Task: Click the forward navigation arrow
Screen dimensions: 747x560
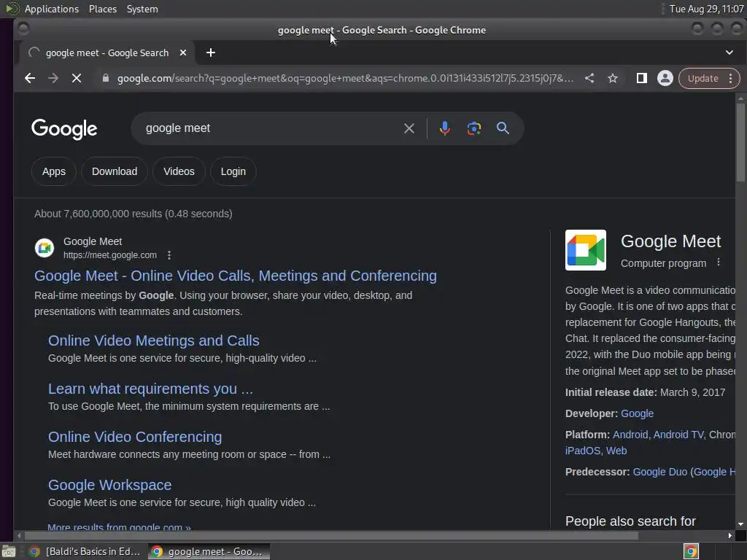Action: click(53, 78)
